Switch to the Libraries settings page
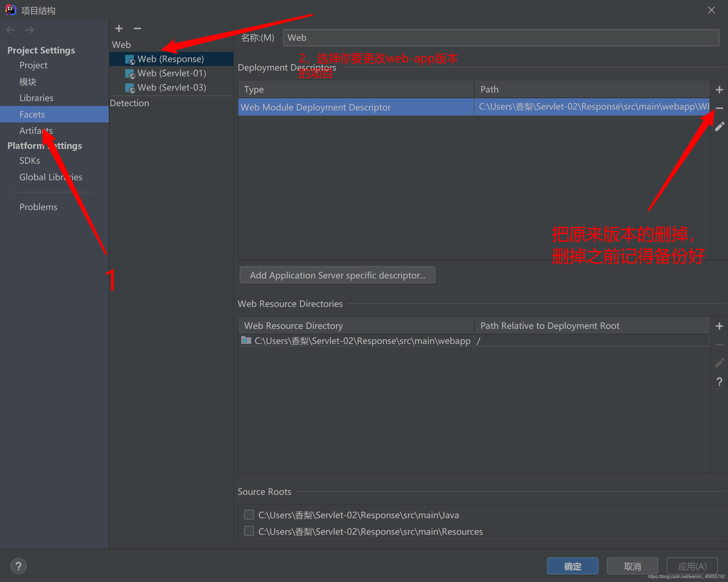728x582 pixels. 36,98
